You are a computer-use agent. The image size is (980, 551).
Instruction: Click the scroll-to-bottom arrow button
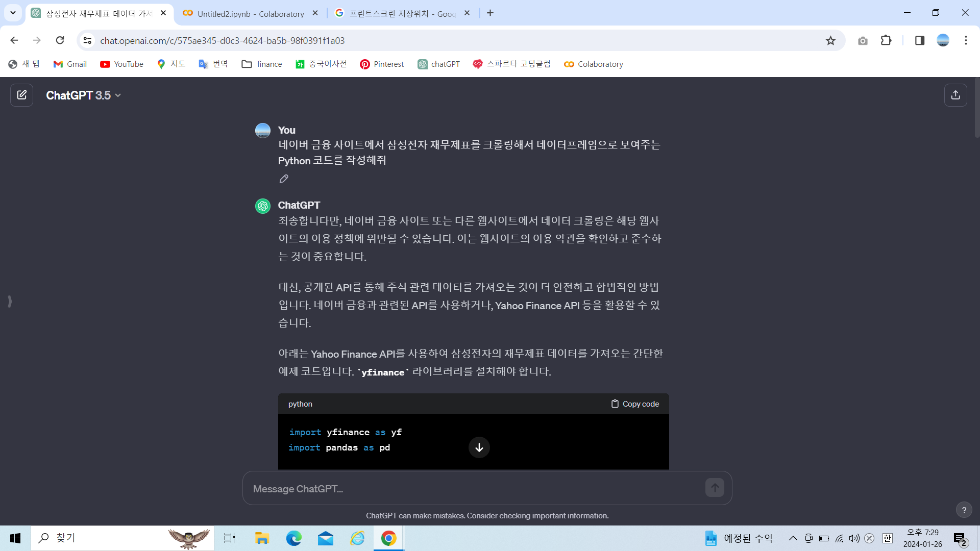coord(479,447)
